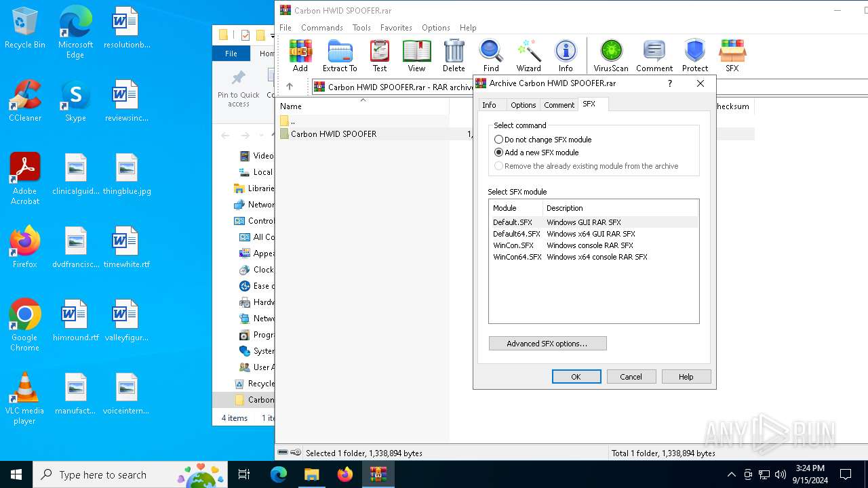Click the Edge icon in the taskbar
Image resolution: width=868 pixels, height=488 pixels.
pyautogui.click(x=279, y=474)
